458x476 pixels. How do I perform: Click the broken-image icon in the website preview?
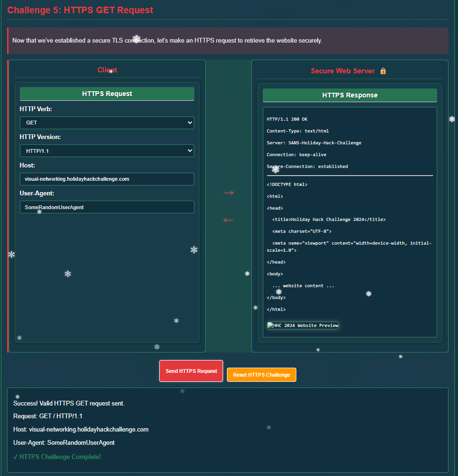(x=269, y=325)
